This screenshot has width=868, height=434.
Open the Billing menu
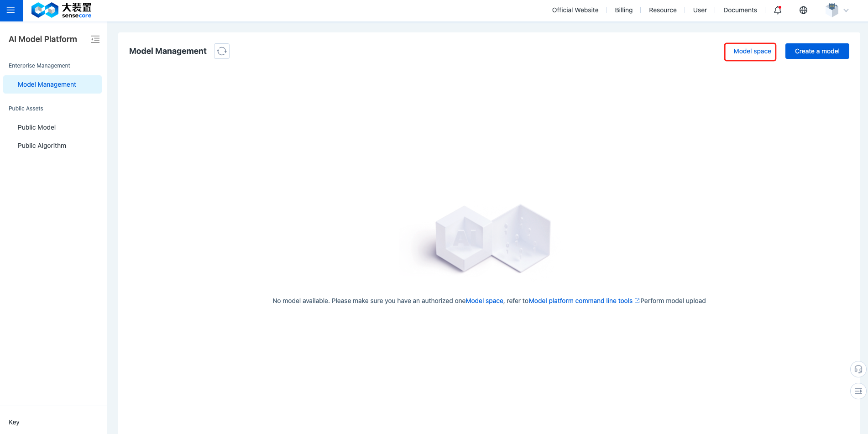623,10
